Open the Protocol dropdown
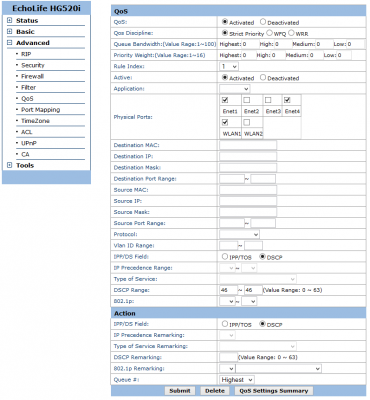This screenshot has height=400, width=370. click(x=239, y=234)
